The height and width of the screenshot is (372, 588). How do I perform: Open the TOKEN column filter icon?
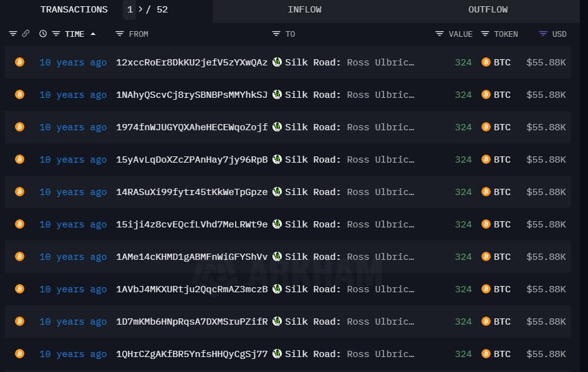coord(485,34)
